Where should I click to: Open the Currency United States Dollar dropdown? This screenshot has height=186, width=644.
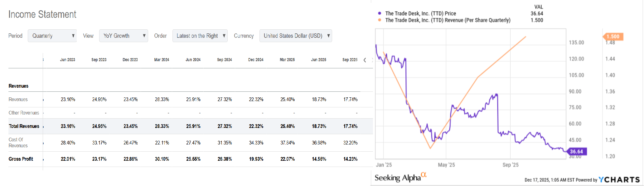tap(296, 36)
